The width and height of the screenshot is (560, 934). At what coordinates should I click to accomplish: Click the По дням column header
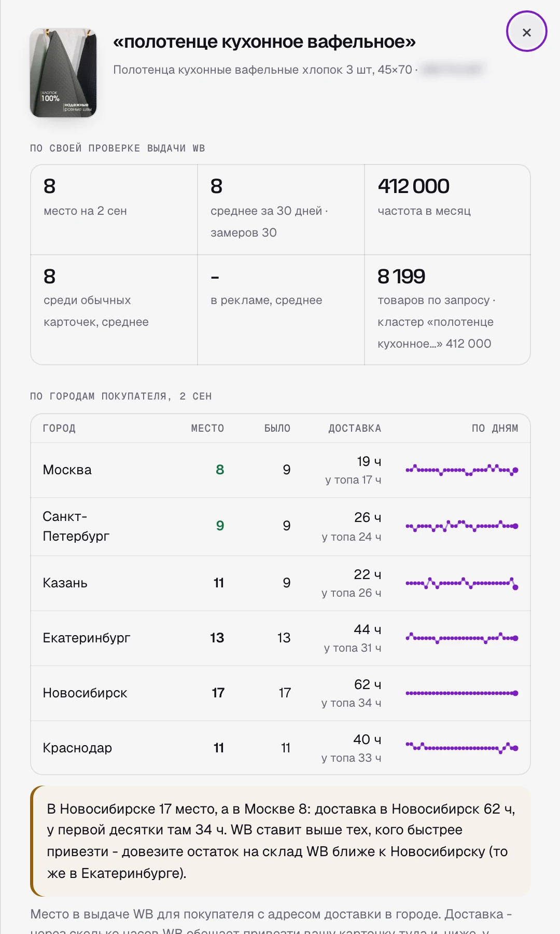pyautogui.click(x=495, y=428)
